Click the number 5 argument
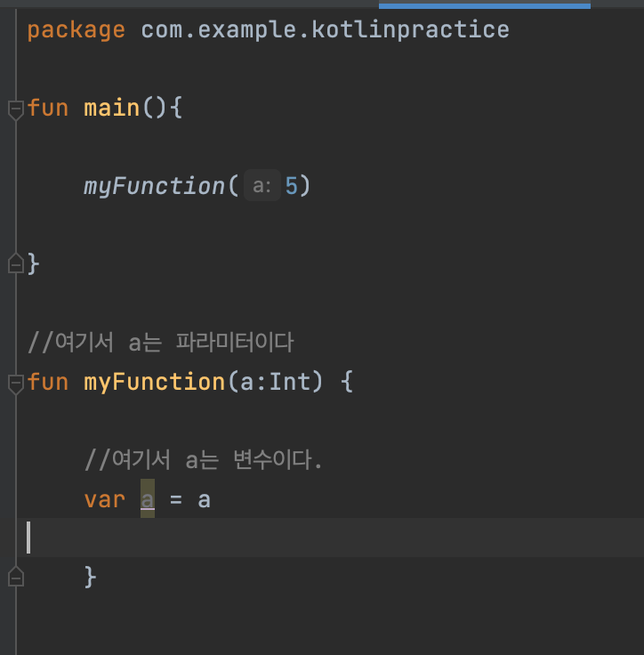This screenshot has height=655, width=644. pos(291,186)
